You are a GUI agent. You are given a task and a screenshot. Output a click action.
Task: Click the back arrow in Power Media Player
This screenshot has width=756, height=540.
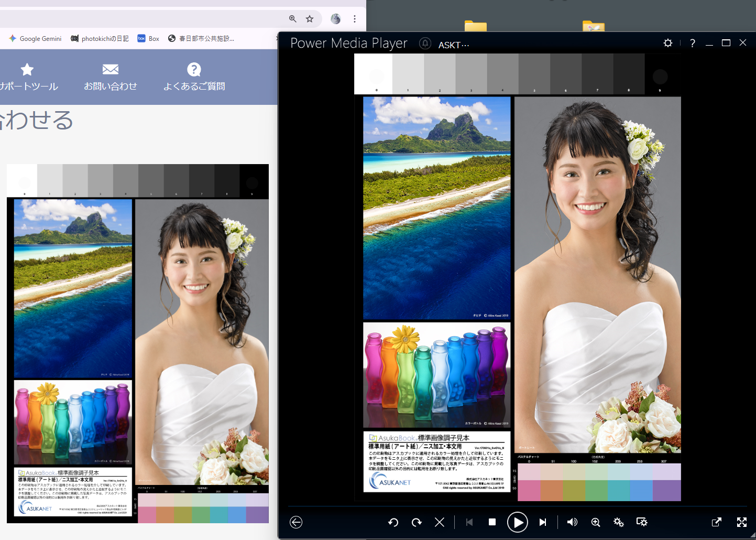pos(296,522)
